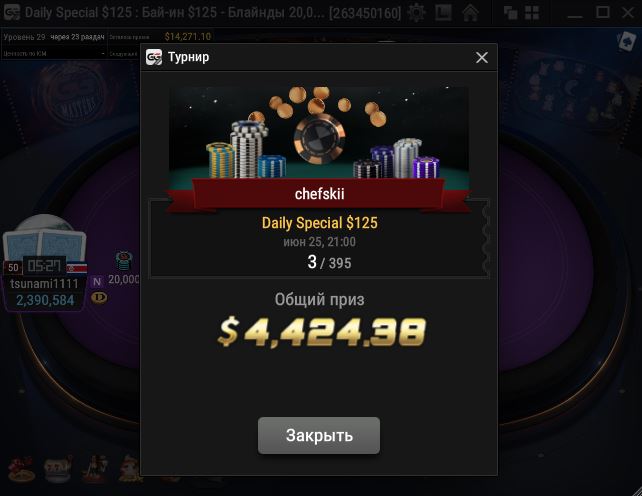Image resolution: width=642 pixels, height=496 pixels.
Task: Click the Уровень 29 level info
Action: tap(24, 37)
